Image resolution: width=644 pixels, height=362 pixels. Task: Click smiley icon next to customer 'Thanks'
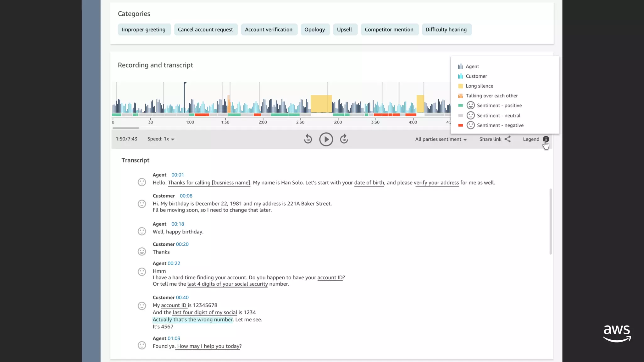coord(142,252)
